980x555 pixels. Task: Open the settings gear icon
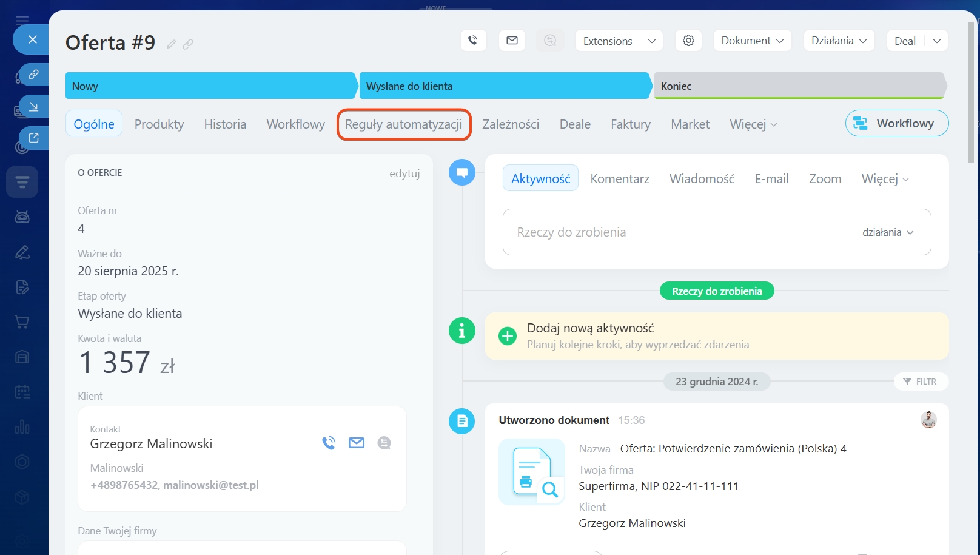(x=688, y=41)
